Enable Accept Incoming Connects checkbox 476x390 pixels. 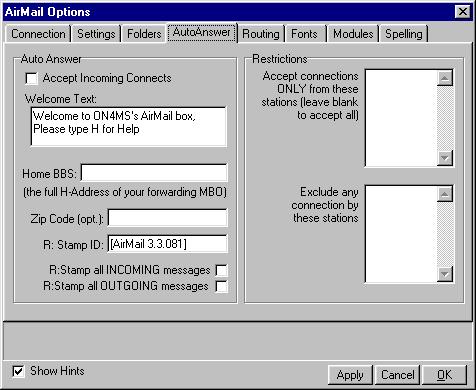tap(31, 79)
